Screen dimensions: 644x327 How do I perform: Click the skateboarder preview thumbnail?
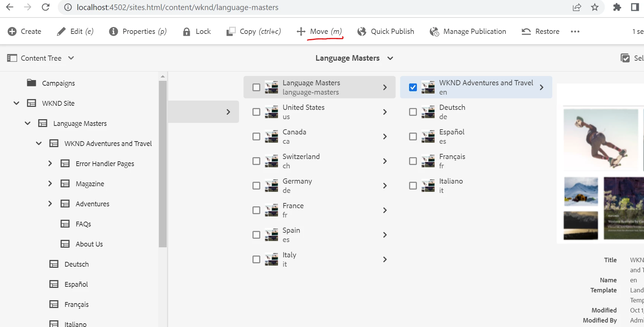coord(601,140)
